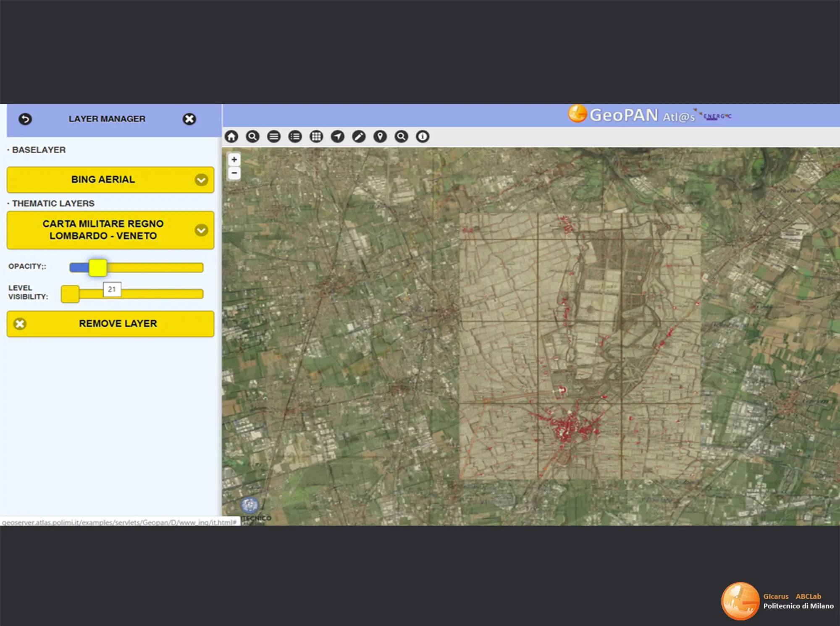Viewport: 840px width, 626px height.
Task: Activate the geolocation arrow icon
Action: [338, 136]
